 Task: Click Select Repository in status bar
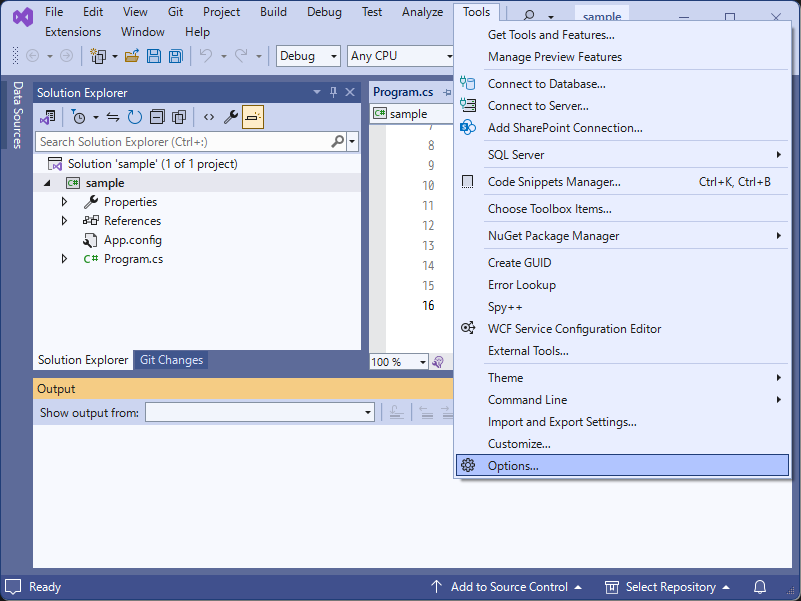click(x=667, y=587)
